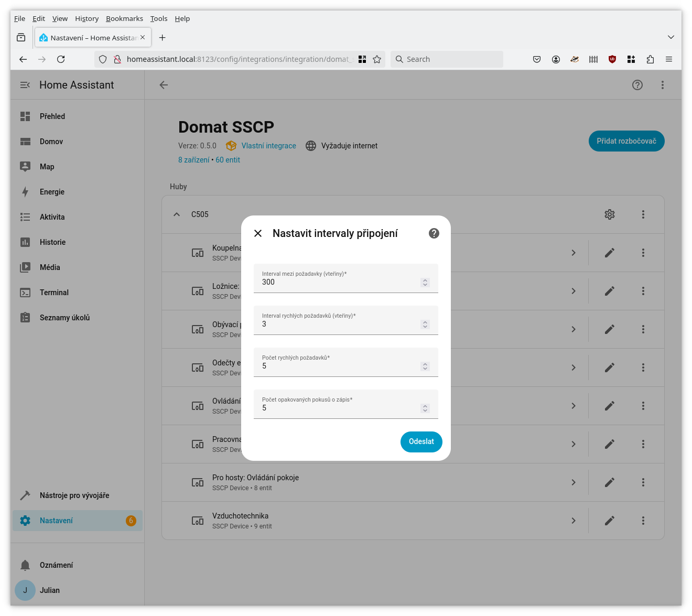Screen dimensions: 692x616
Task: Open a new browser tab
Action: tap(163, 38)
